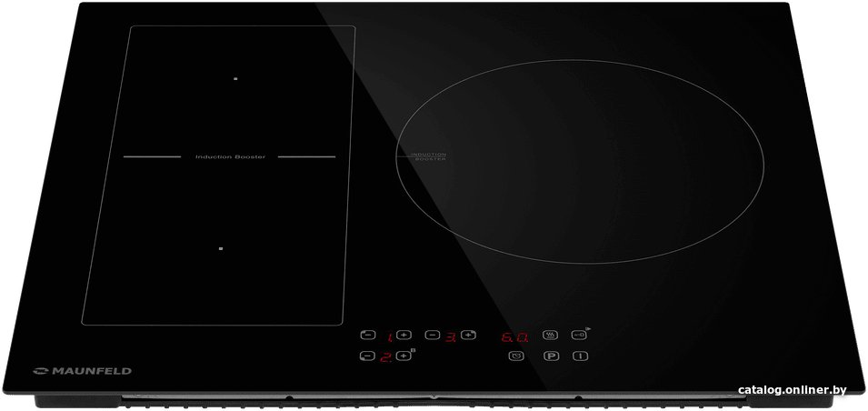Activate the P booster button

click(550, 356)
